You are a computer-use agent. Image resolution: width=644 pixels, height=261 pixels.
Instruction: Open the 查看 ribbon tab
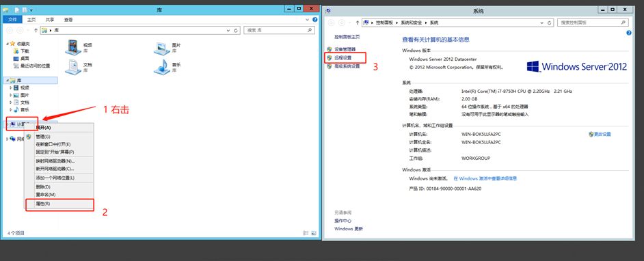68,19
